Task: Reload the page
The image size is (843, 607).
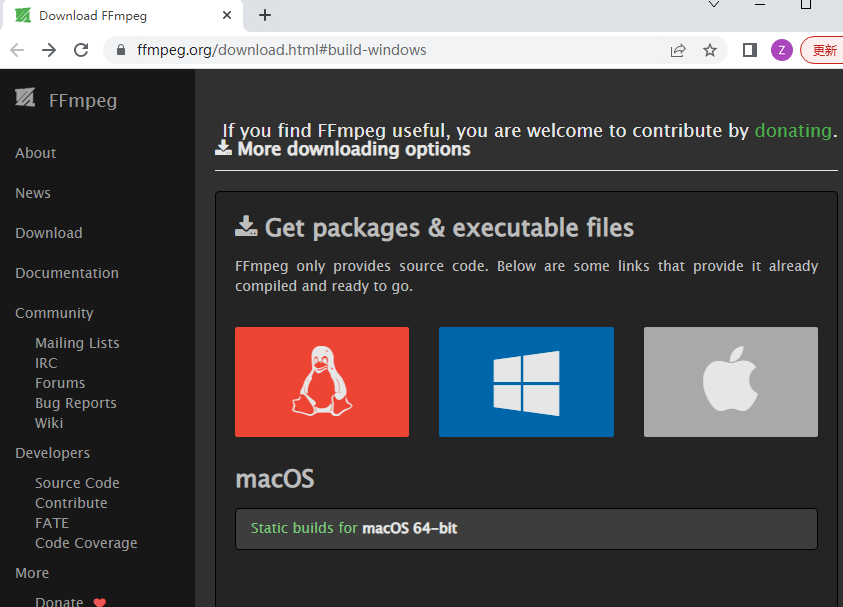Action: [x=82, y=50]
